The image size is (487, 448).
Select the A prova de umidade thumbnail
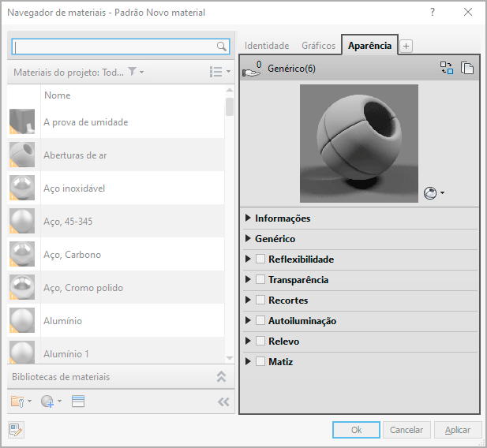pyautogui.click(x=22, y=121)
